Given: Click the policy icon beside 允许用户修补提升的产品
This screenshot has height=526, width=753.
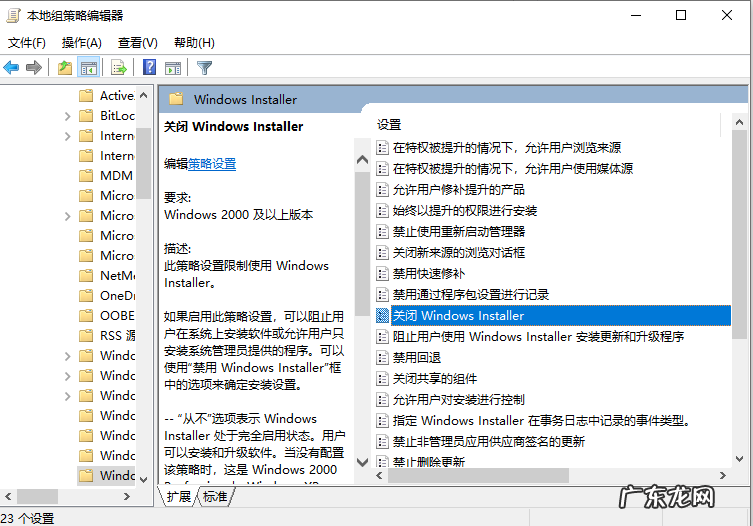Looking at the screenshot, I should point(382,190).
